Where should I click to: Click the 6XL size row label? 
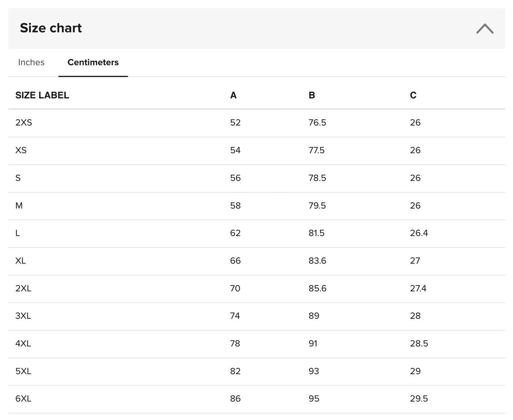(23, 399)
